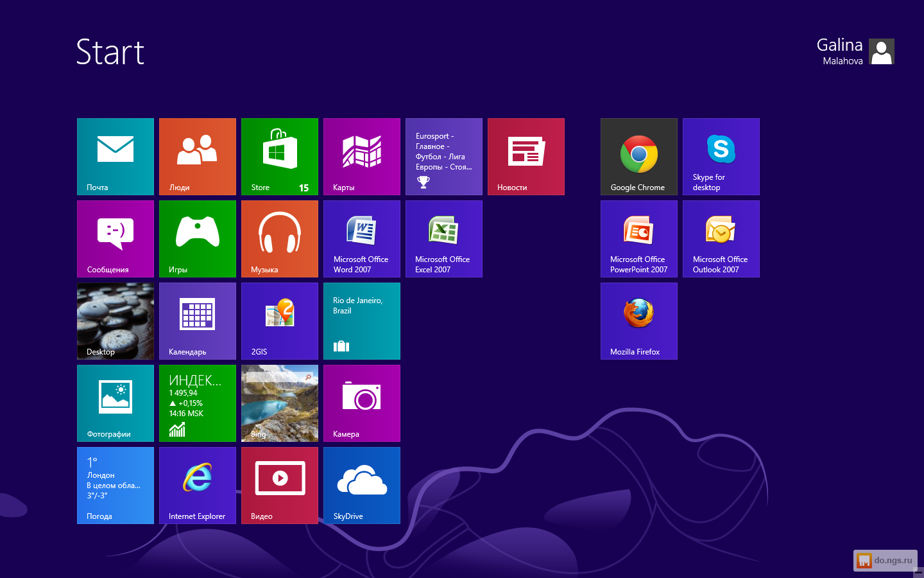Image resolution: width=924 pixels, height=578 pixels.
Task: Open the Сообщения messaging tile
Action: (x=116, y=239)
